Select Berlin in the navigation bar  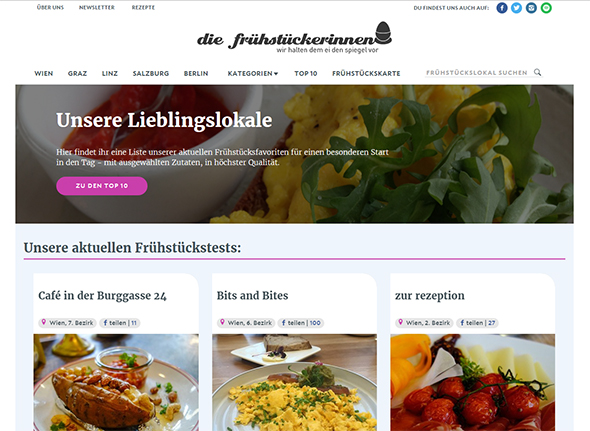pos(196,73)
